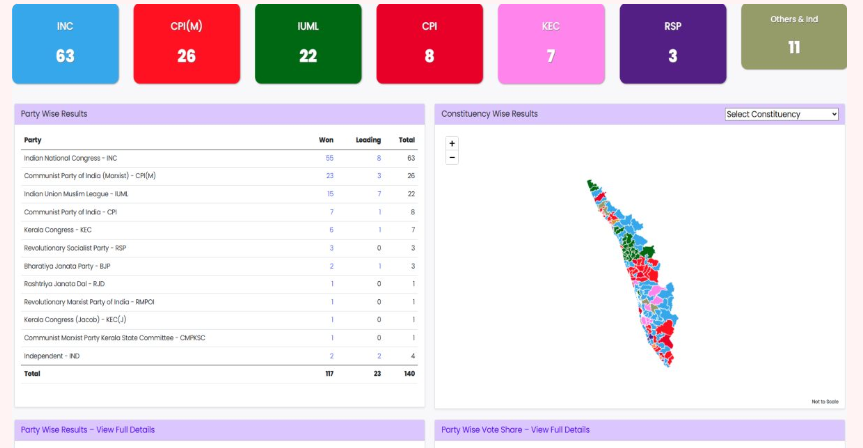Viewport: 863px width, 448px height.
Task: Open the RSP 3 party card
Action: coord(673,44)
